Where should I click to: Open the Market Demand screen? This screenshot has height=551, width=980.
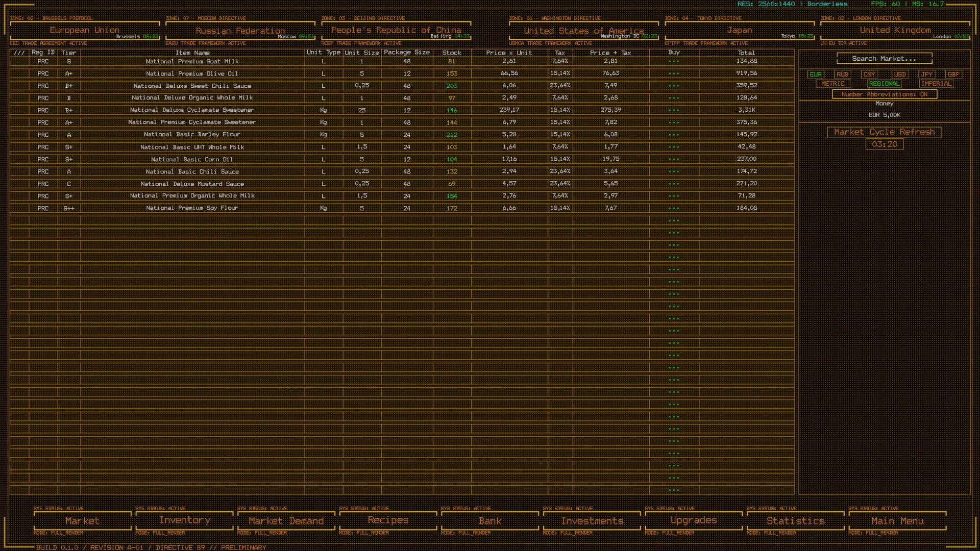tap(286, 521)
